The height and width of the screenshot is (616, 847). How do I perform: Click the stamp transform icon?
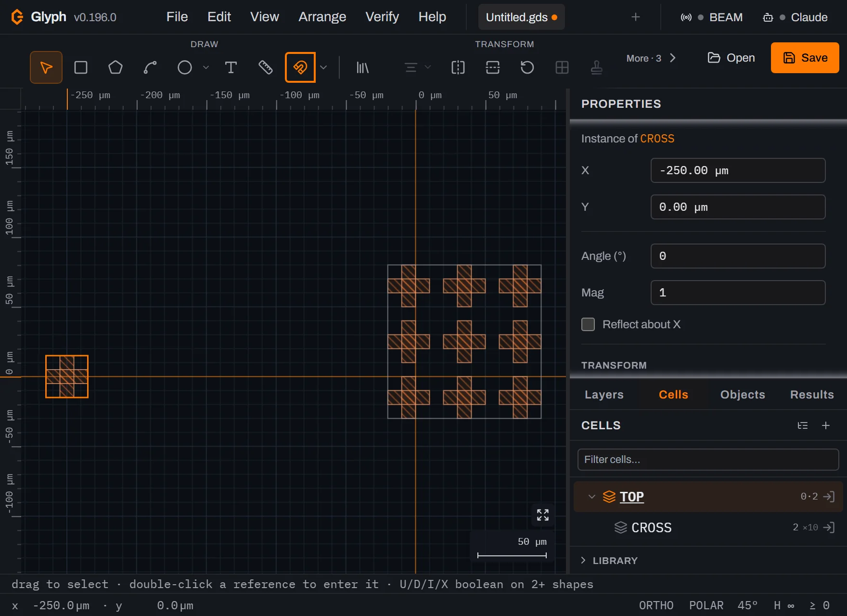(597, 67)
